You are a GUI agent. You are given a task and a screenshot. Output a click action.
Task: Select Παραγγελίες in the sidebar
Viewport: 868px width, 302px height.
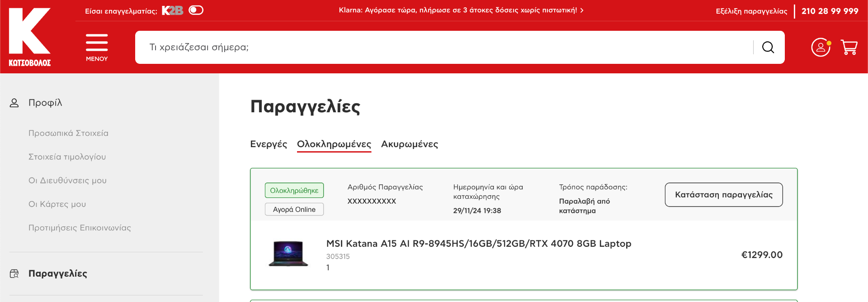pos(58,273)
